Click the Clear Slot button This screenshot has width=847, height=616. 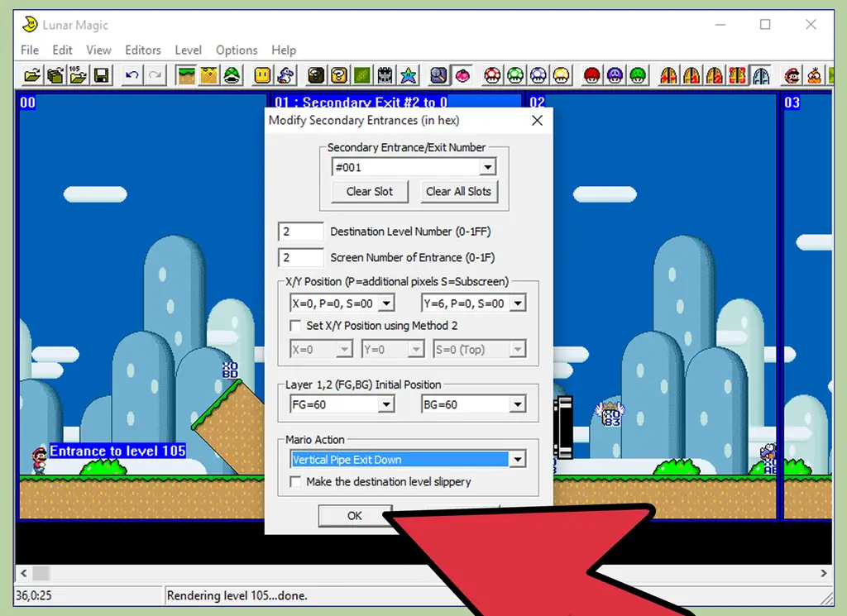pos(370,192)
